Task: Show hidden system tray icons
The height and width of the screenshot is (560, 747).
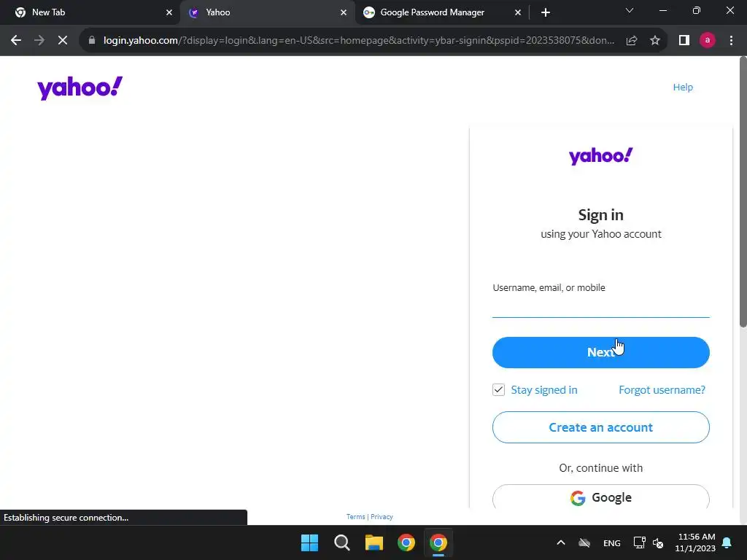Action: 561,542
